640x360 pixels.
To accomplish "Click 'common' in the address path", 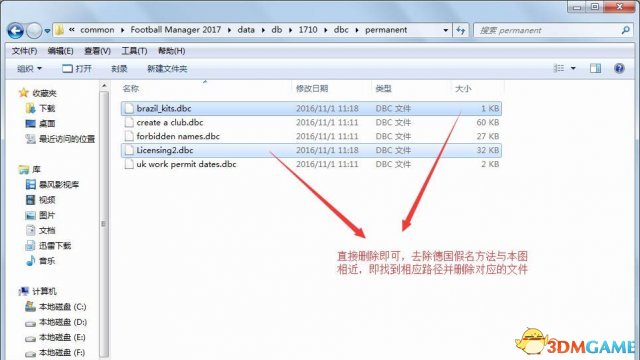I will point(97,30).
